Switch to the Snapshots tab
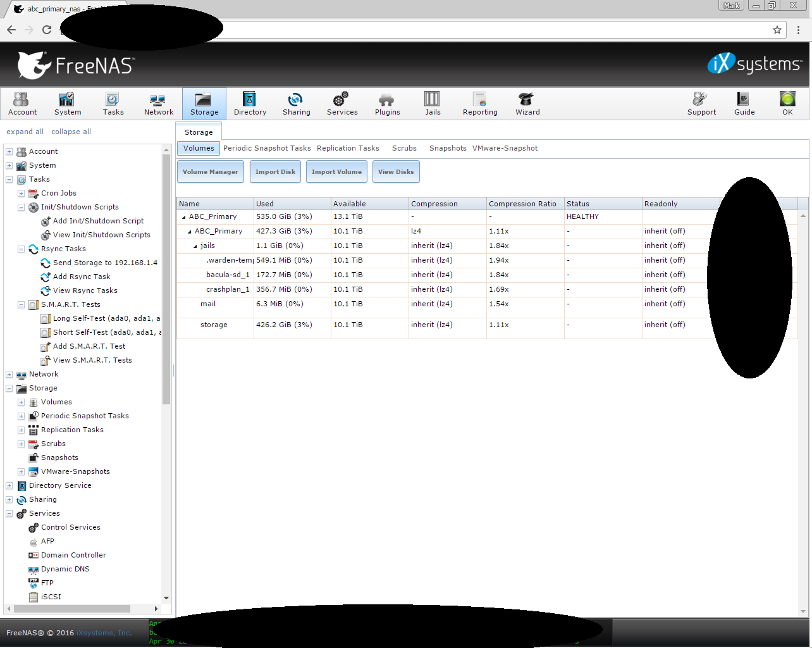This screenshot has width=812, height=648. click(x=448, y=148)
